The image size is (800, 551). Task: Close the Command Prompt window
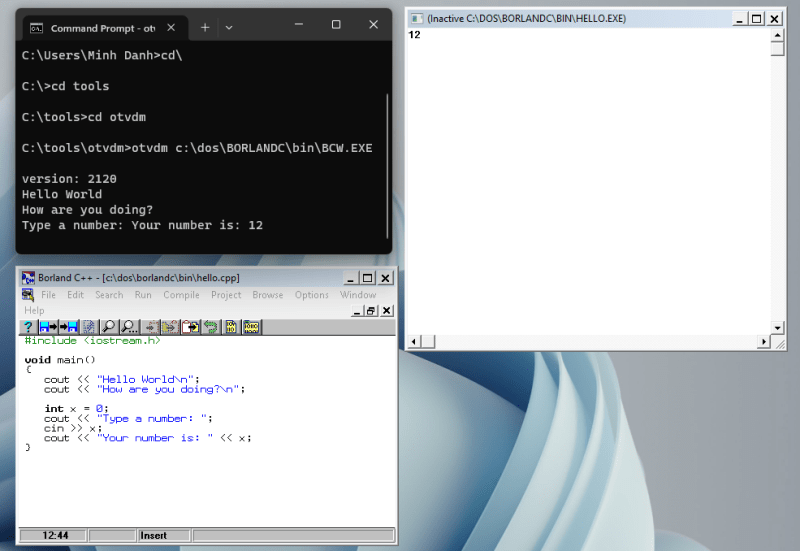click(373, 24)
